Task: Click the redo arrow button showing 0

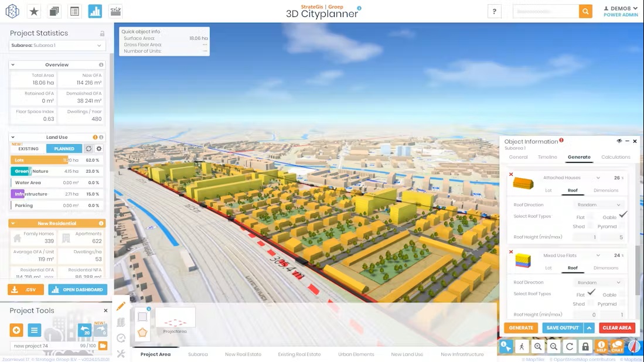Action: pos(101,330)
